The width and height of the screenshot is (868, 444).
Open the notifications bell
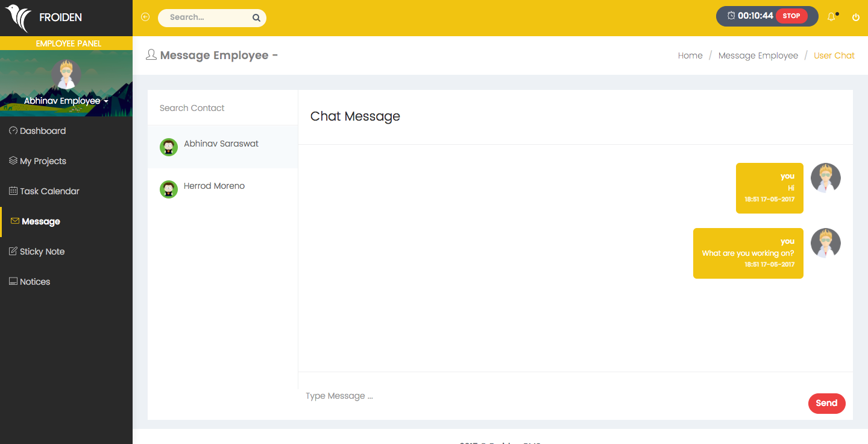pyautogui.click(x=832, y=17)
